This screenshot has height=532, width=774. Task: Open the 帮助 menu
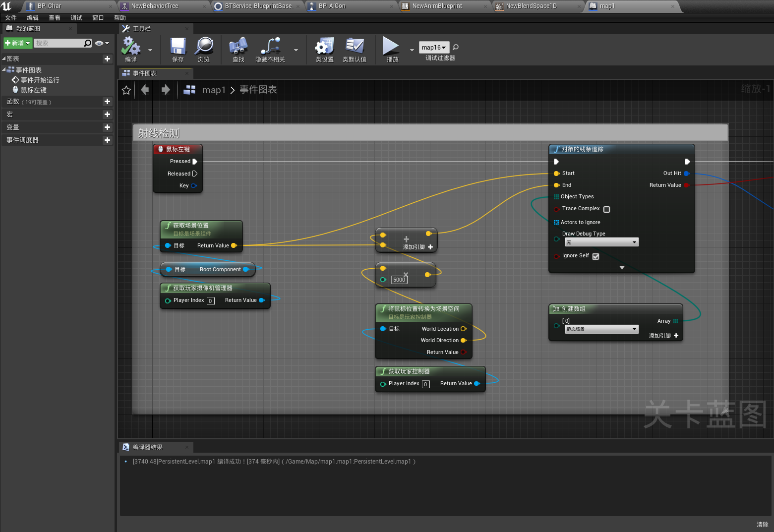pos(120,18)
